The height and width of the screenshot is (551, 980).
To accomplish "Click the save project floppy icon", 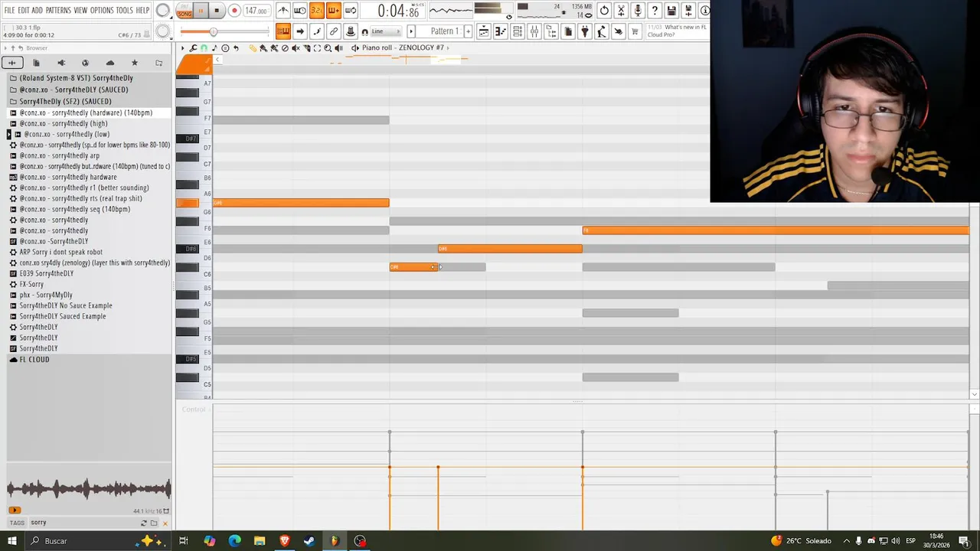I will click(671, 11).
